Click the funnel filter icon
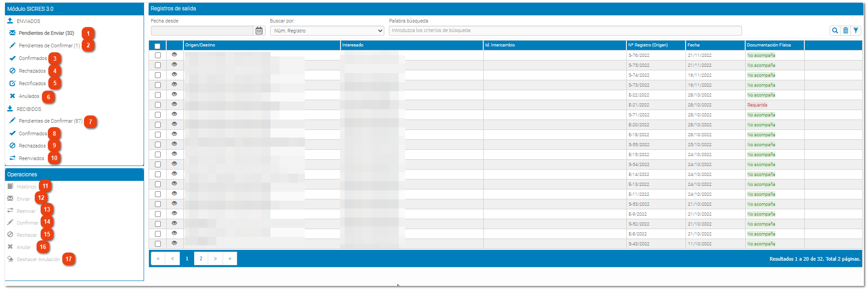868x290 pixels. pos(856,31)
